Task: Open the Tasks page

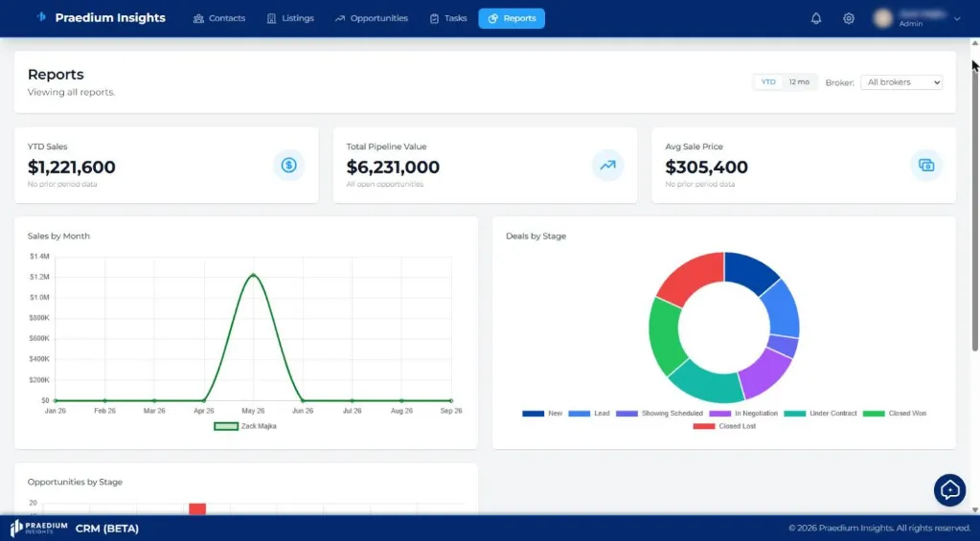Action: point(448,19)
